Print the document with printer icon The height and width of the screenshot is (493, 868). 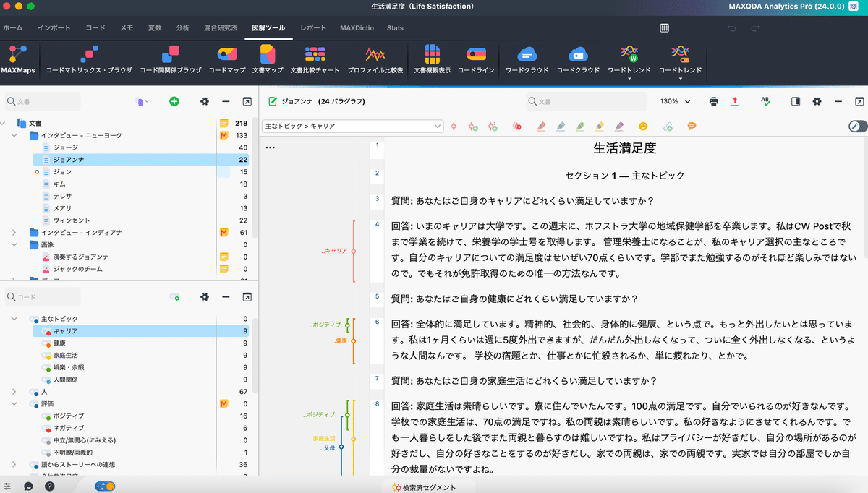714,102
